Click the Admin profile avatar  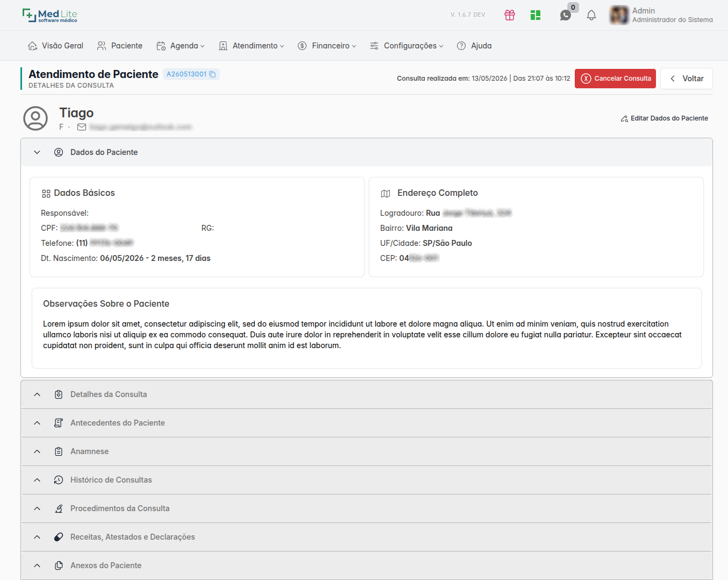click(x=619, y=15)
